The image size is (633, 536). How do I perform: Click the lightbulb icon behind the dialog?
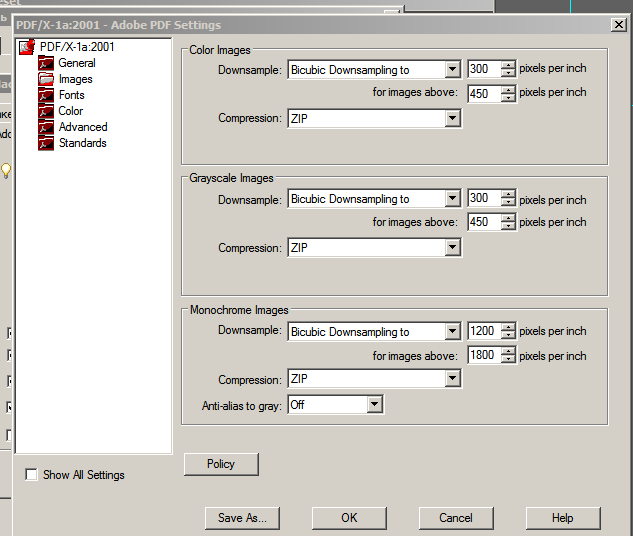(6, 170)
